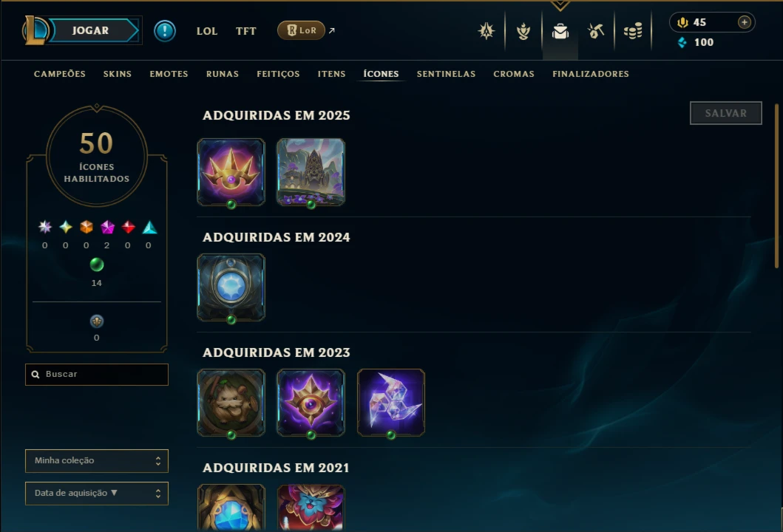The width and height of the screenshot is (783, 532).
Task: Switch to the Sentinelas tab
Action: click(x=446, y=74)
